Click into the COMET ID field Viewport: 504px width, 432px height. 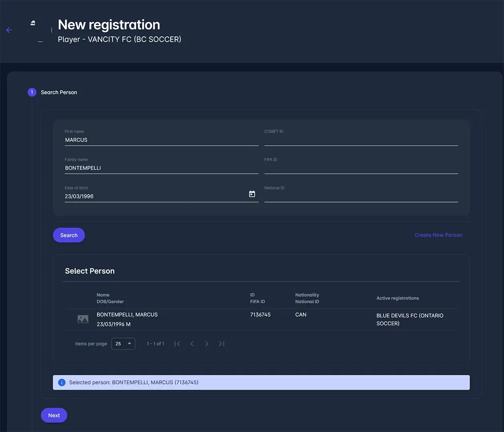(361, 140)
